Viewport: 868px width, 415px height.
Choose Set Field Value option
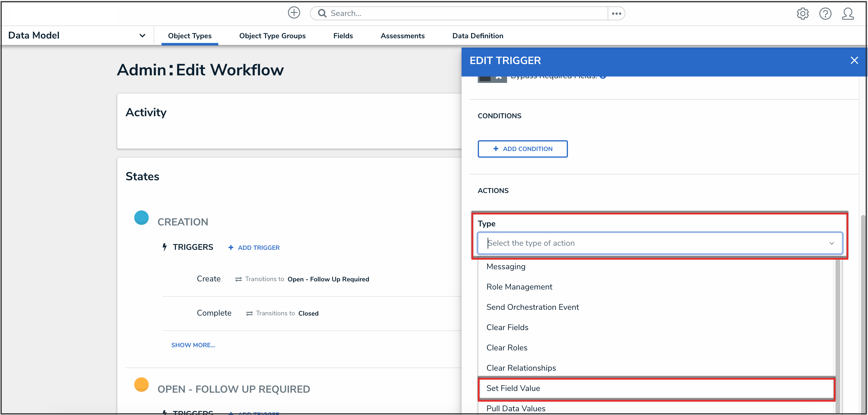(513, 388)
